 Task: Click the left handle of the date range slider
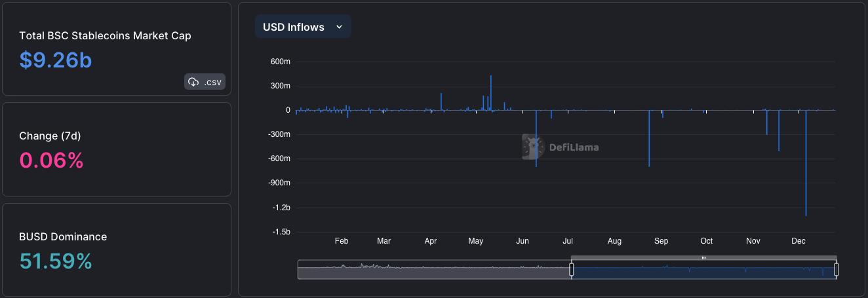(x=571, y=269)
